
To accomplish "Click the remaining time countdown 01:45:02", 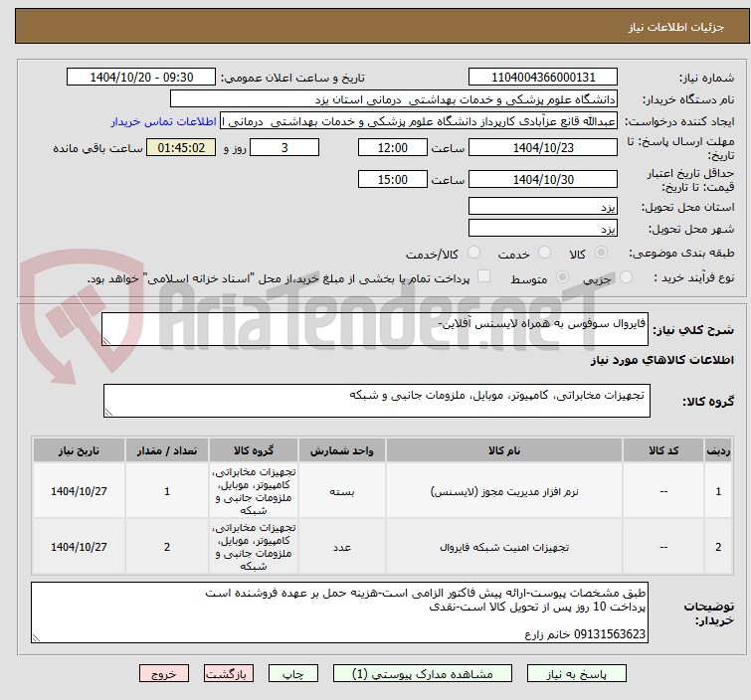I will coord(181,147).
